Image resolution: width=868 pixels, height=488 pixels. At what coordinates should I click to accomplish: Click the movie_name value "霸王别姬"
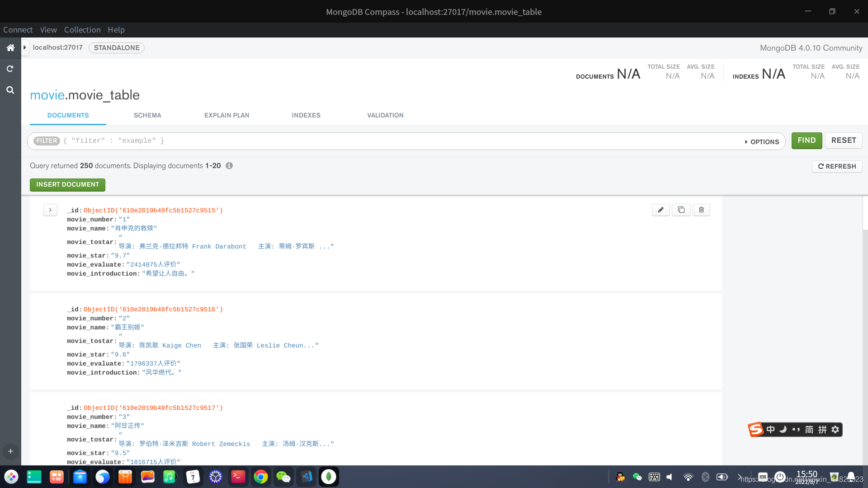[127, 328]
